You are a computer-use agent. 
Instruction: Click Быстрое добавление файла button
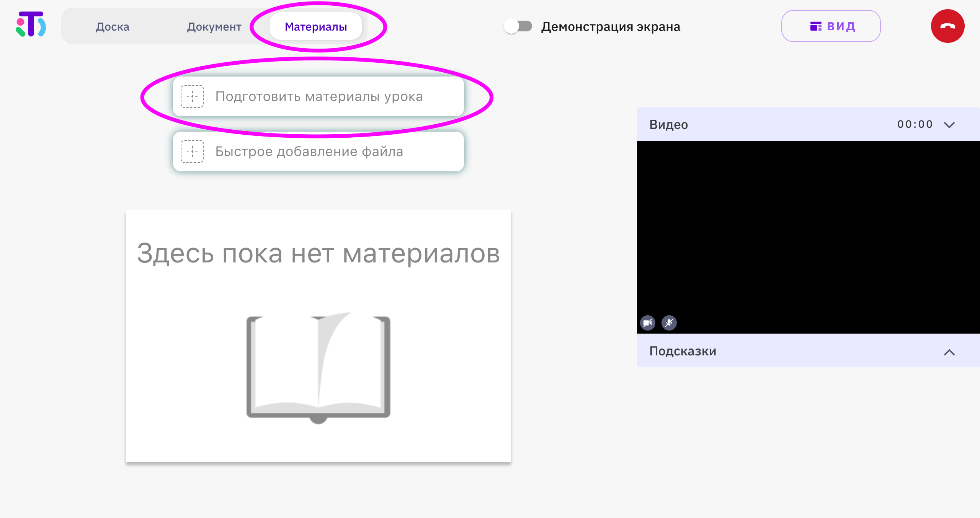pos(318,151)
